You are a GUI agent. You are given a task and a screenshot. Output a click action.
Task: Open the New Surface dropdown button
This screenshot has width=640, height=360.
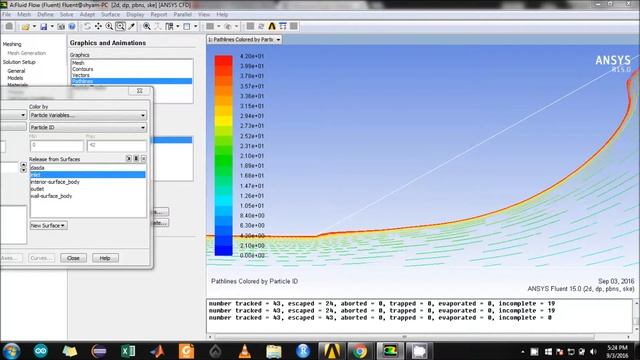point(48,225)
